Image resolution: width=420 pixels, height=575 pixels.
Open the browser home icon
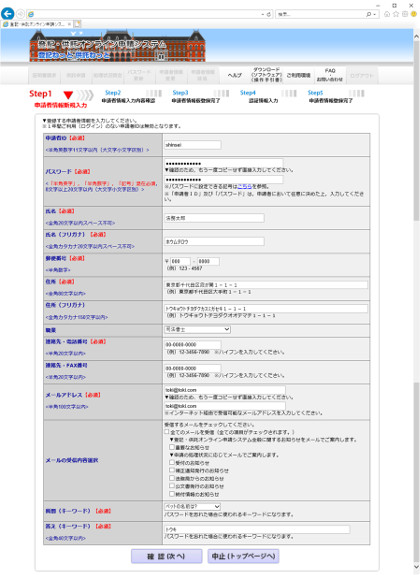tap(387, 14)
